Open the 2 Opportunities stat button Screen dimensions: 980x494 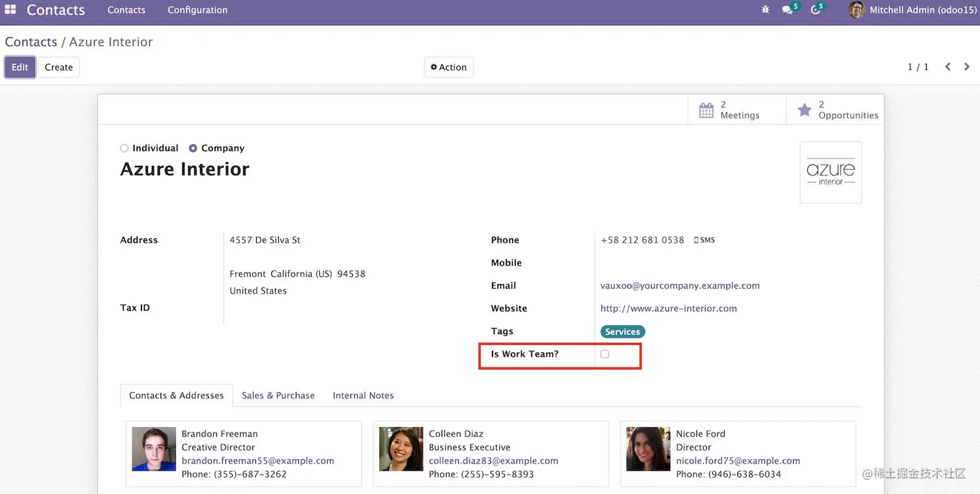click(835, 110)
